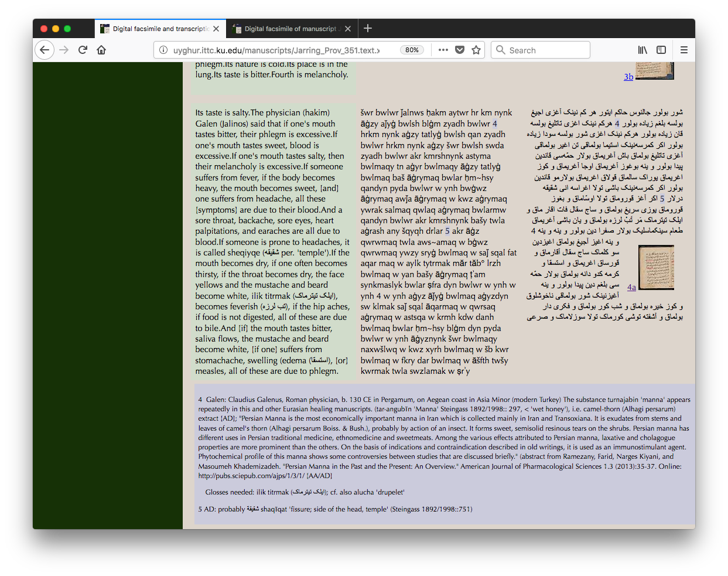Viewport: 728px width, 576px height.
Task: Click the 80% zoom level indicator
Action: coord(412,50)
